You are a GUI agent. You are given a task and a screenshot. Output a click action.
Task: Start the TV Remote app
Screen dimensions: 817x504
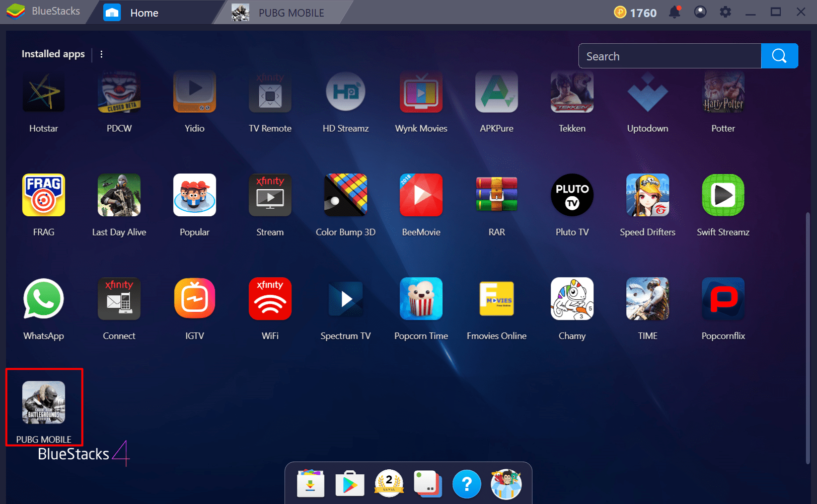click(x=270, y=92)
